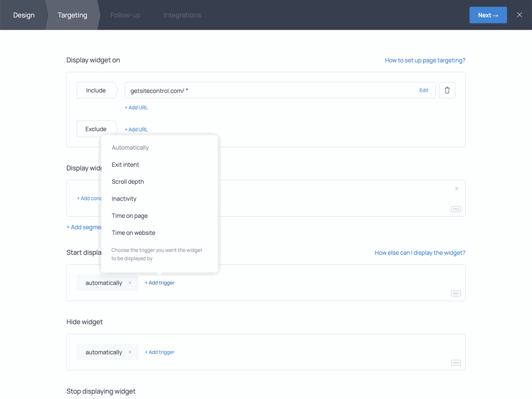Screen dimensions: 532x399
Task: Select 'Time on page' trigger
Action: pyautogui.click(x=130, y=216)
